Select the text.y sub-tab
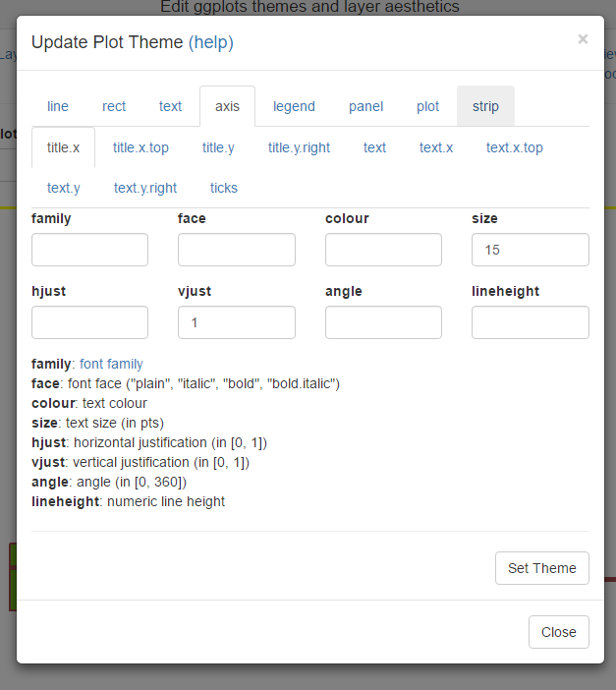The width and height of the screenshot is (616, 690). click(63, 188)
